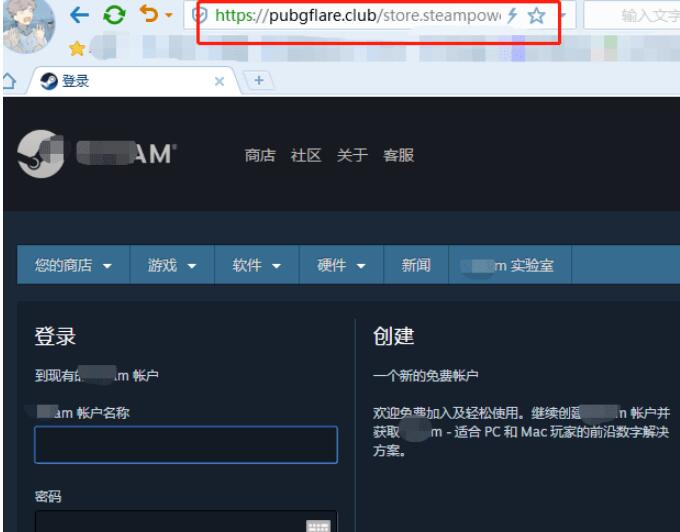Click the home icon left of tabs
Screen dimensions: 680x532
point(9,81)
